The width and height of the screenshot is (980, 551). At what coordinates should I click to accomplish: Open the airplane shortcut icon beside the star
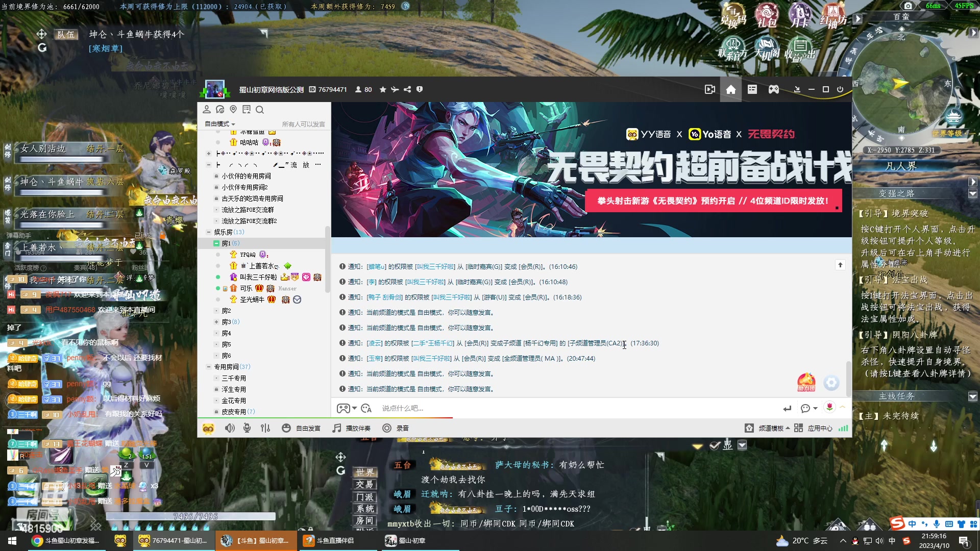[395, 89]
